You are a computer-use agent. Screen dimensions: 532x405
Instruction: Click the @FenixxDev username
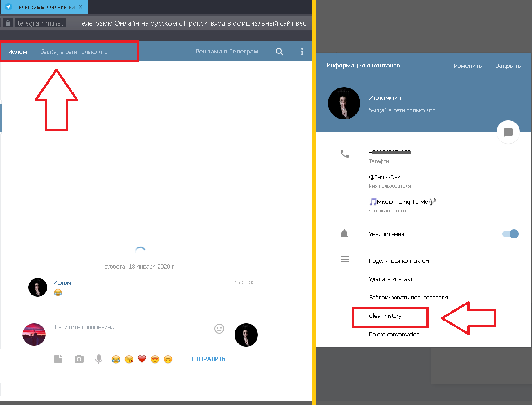pos(385,177)
